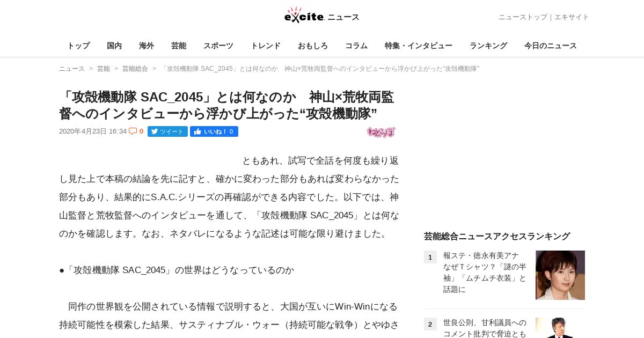This screenshot has width=644, height=338.
Task: Select スポーツ in navigation menu
Action: click(x=218, y=46)
